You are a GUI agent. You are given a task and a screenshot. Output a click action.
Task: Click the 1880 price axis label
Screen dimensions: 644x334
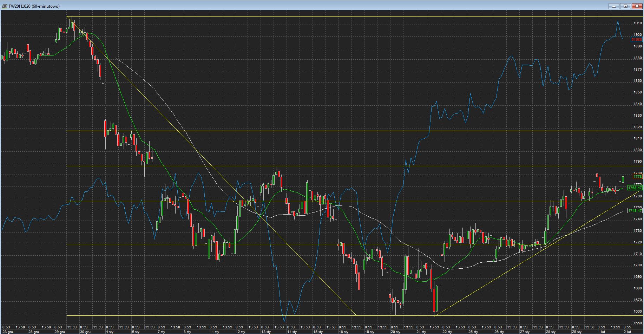638,58
